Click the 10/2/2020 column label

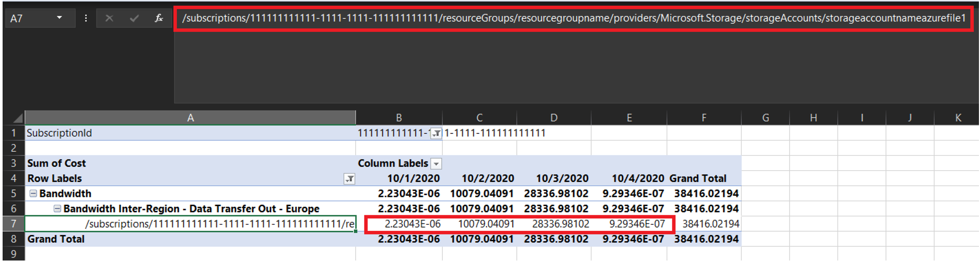coord(488,179)
